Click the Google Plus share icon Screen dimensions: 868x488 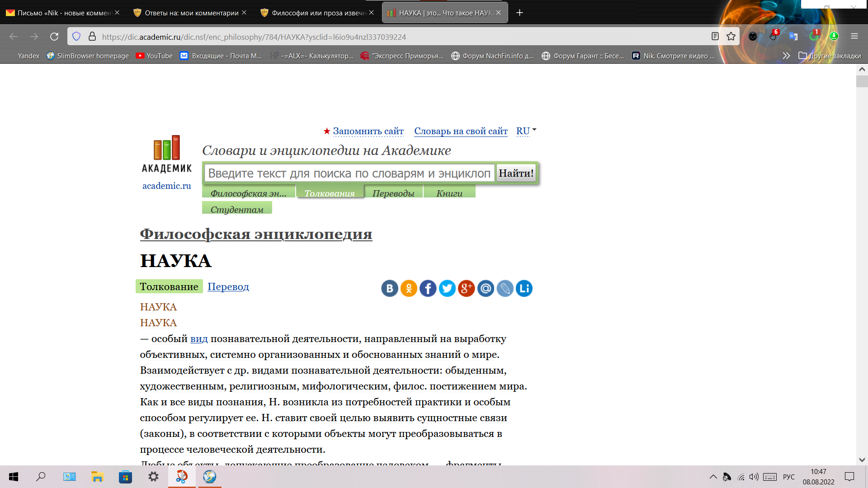click(466, 288)
